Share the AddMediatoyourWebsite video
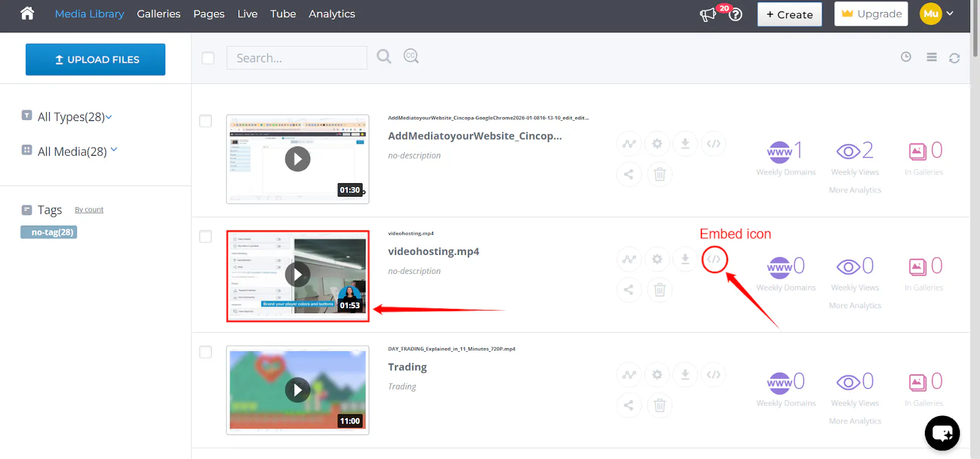Screen dimensions: 980x459 point(629,174)
